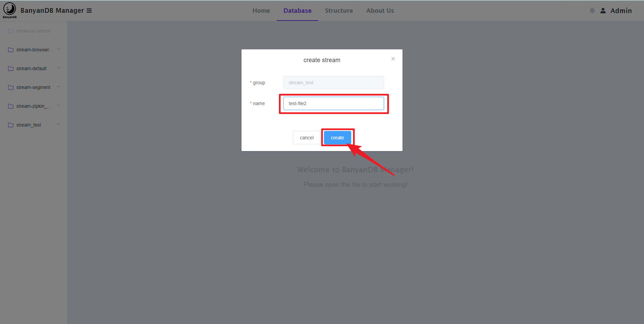
Task: Click the stream-zipkin folder icon
Action: tap(11, 106)
